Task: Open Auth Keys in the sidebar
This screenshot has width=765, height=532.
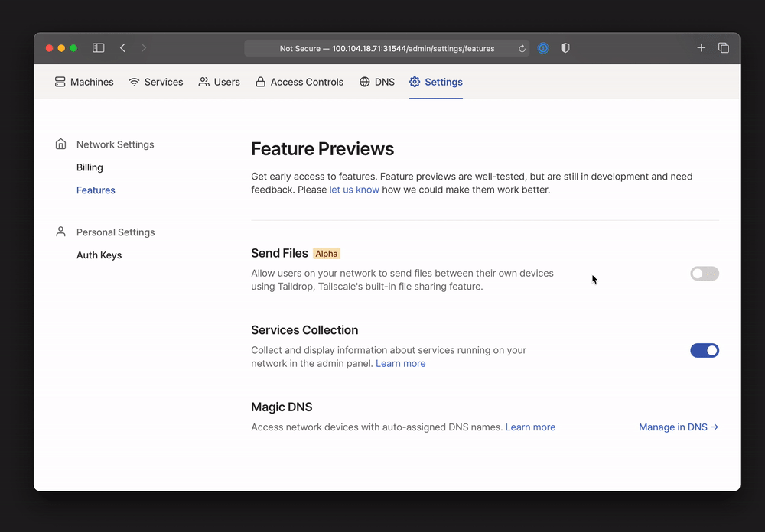Action: (99, 255)
